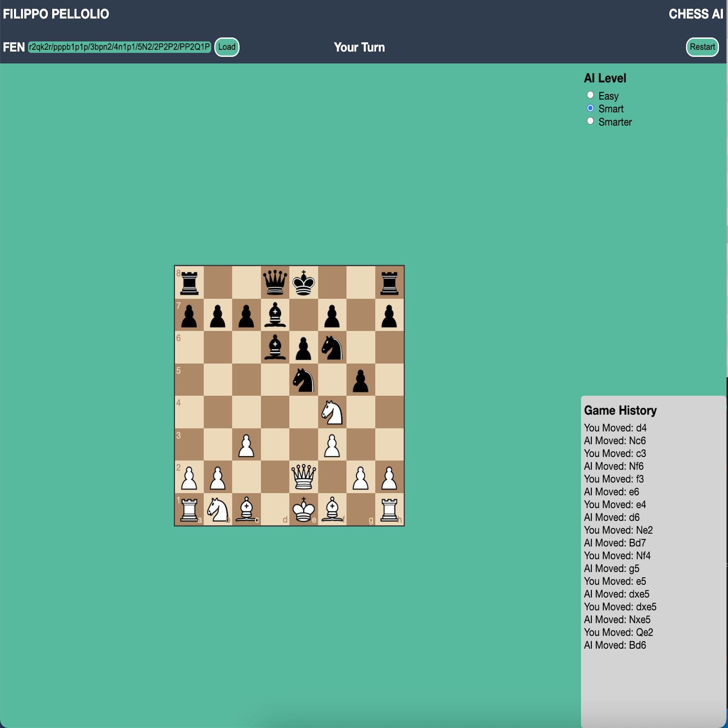Select the white king on e1
The width and height of the screenshot is (728, 728).
pos(304,509)
